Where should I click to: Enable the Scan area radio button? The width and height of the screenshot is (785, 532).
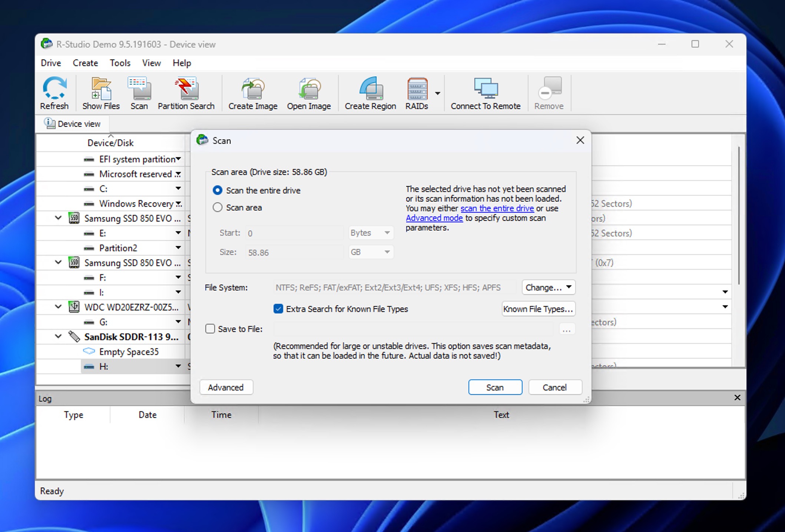(x=218, y=207)
